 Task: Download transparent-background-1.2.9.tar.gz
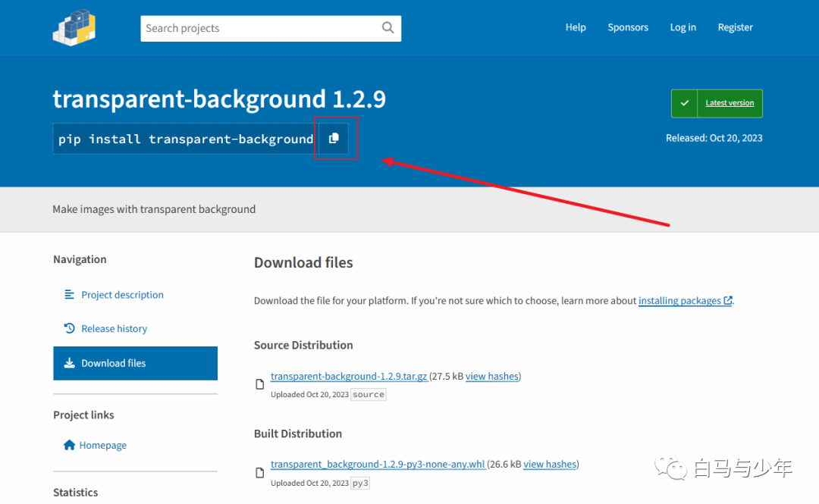tap(349, 376)
